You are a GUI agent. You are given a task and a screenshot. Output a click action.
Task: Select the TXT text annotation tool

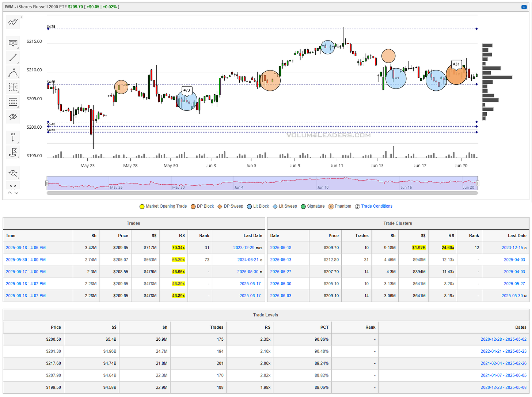point(13,43)
